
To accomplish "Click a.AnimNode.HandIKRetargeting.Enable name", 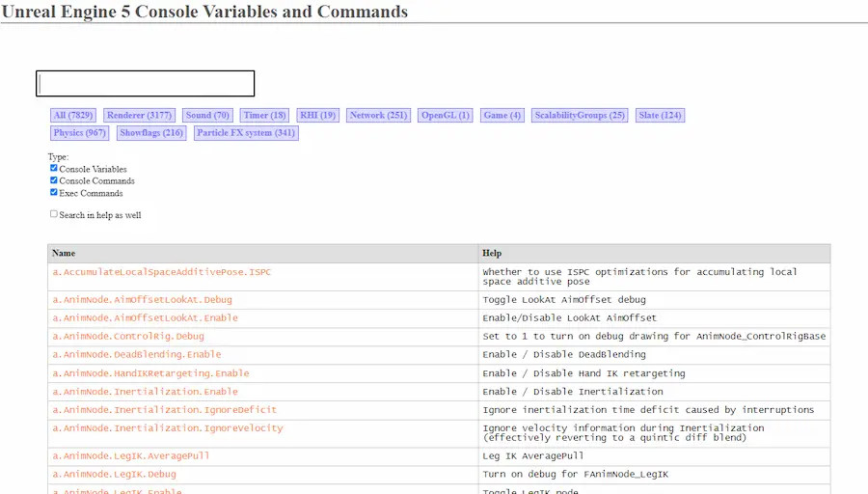I will click(x=150, y=373).
